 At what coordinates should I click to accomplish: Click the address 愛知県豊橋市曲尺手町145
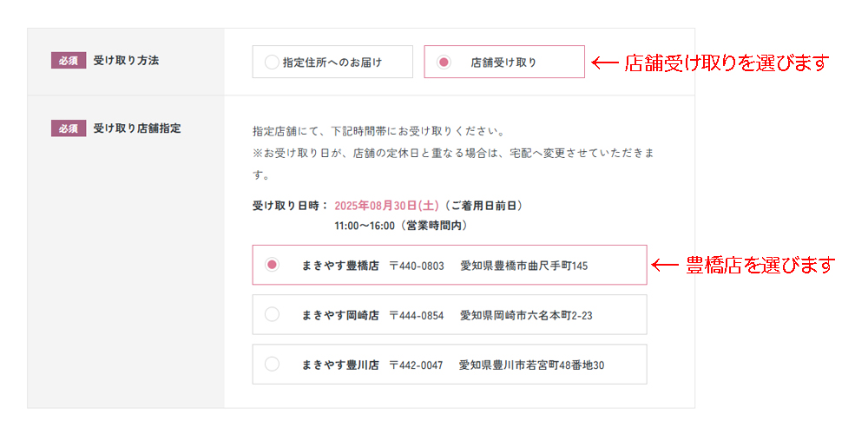523,266
